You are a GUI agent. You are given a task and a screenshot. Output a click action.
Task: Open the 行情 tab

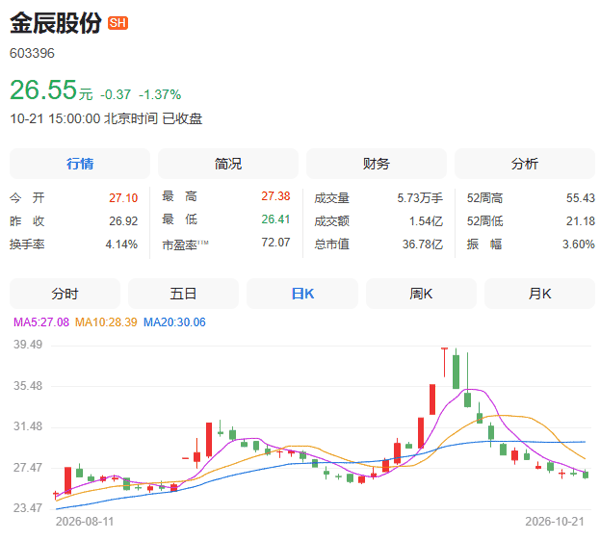(x=80, y=164)
